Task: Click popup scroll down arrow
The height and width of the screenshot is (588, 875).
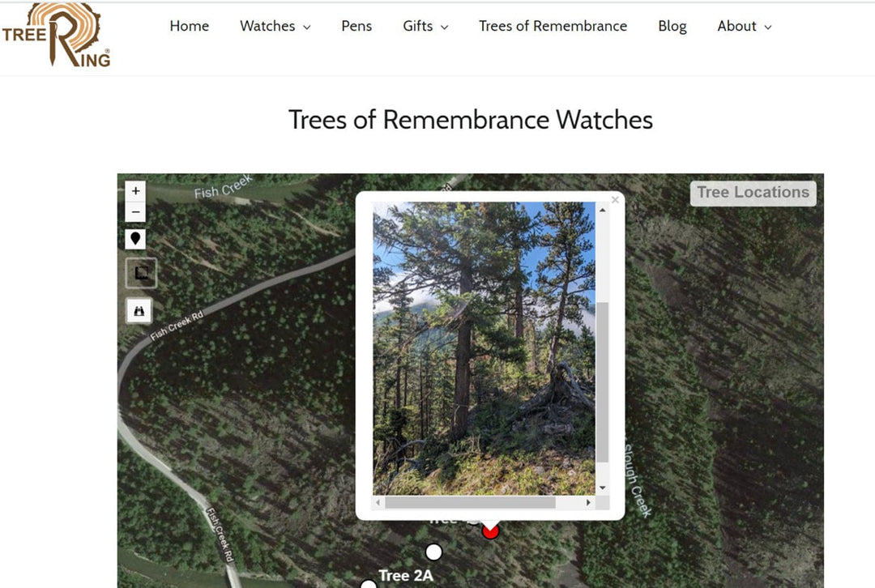Action: 602,488
